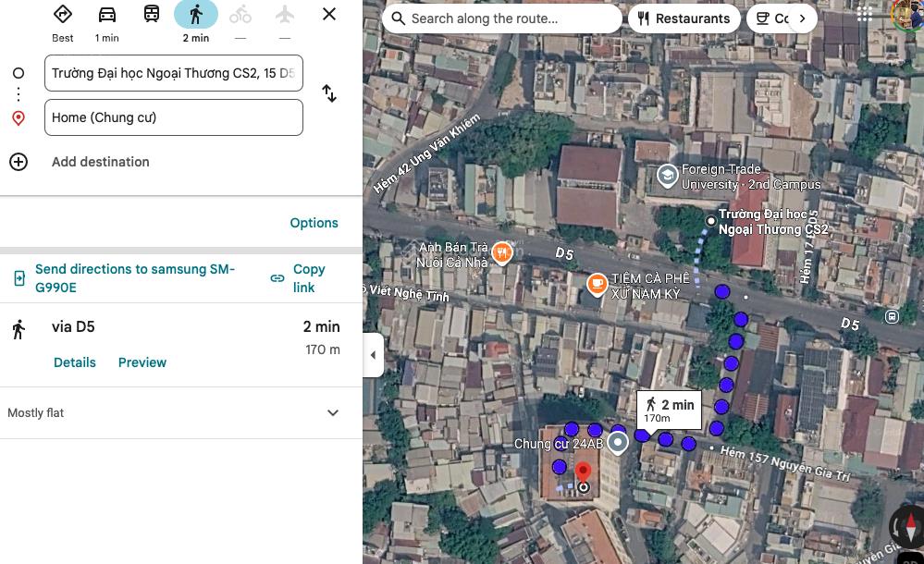Click the Add destination text

coord(101,162)
